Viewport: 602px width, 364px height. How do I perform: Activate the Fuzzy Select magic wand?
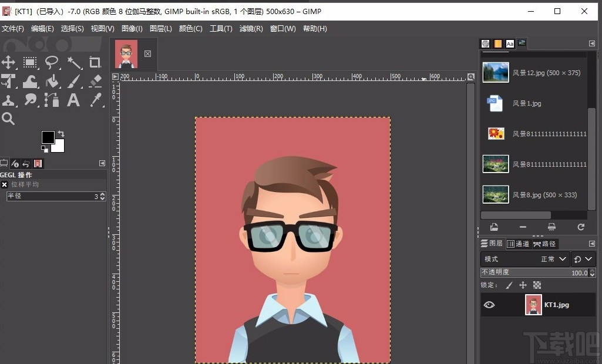pyautogui.click(x=73, y=62)
